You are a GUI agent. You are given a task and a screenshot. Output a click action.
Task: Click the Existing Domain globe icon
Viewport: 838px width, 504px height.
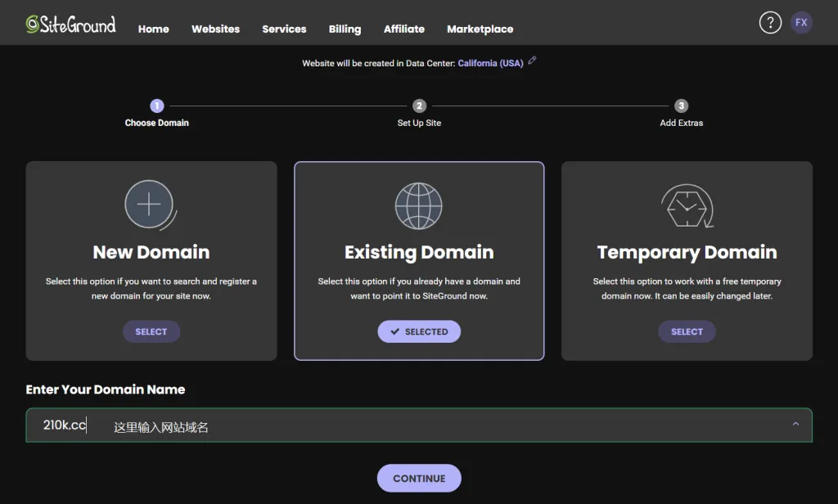click(418, 206)
